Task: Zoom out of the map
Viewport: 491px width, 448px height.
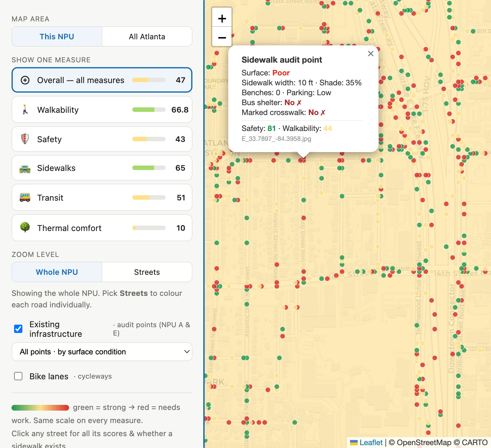Action: click(x=222, y=37)
